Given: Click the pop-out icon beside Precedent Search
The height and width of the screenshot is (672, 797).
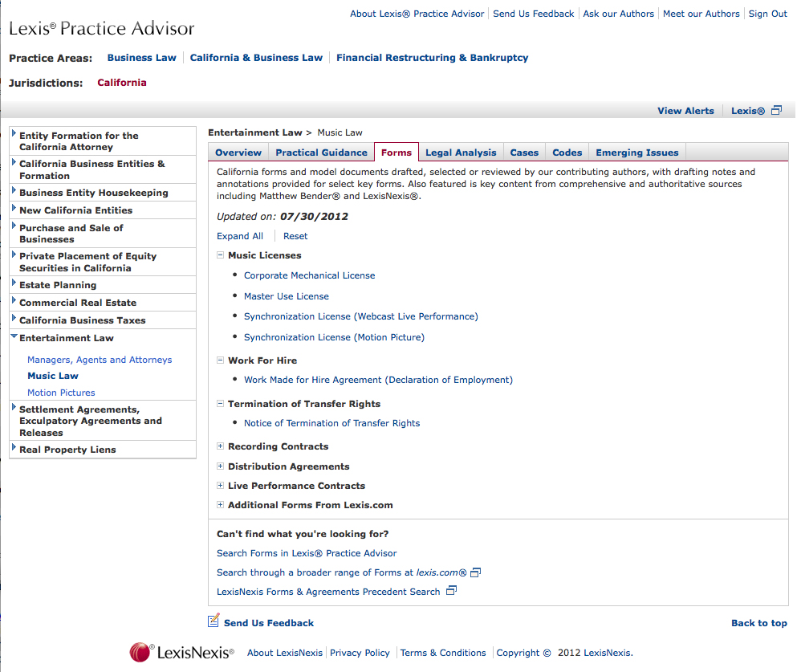Looking at the screenshot, I should [x=450, y=590].
